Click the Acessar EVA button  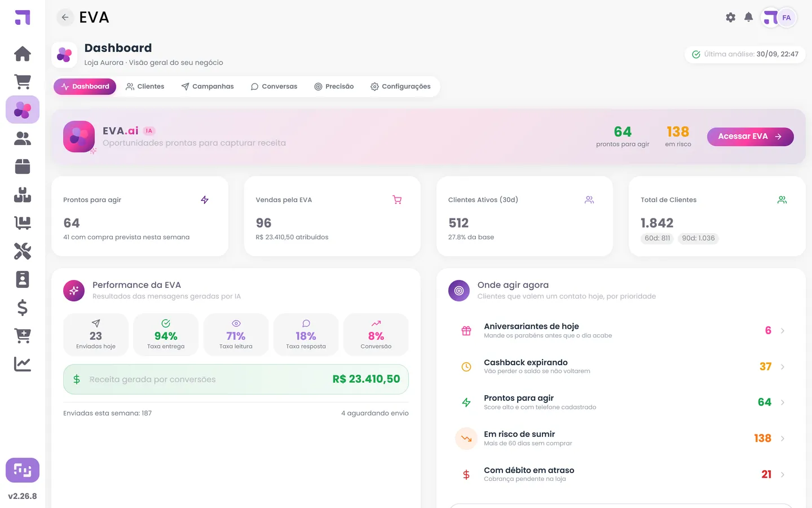[750, 137]
